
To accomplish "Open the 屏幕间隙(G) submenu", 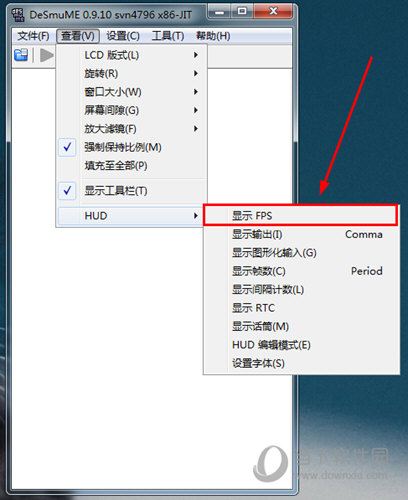I will (x=131, y=110).
